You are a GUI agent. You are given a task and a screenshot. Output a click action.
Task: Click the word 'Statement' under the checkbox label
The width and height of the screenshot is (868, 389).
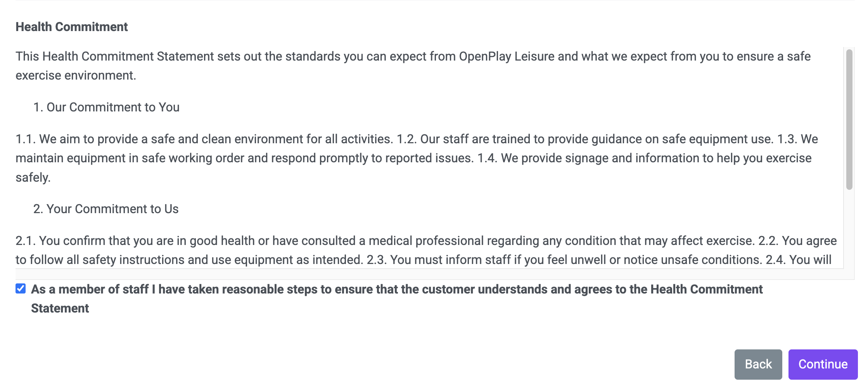[60, 308]
